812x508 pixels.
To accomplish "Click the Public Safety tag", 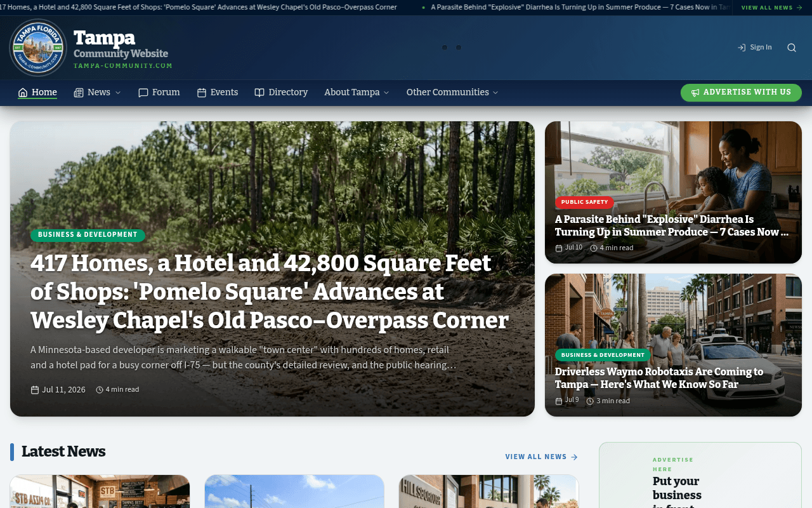I will coord(584,202).
